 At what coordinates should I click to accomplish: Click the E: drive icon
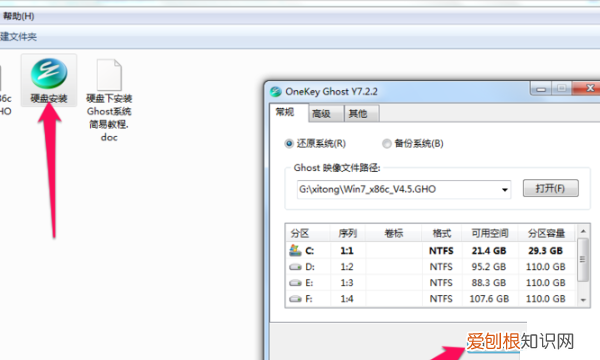click(295, 283)
